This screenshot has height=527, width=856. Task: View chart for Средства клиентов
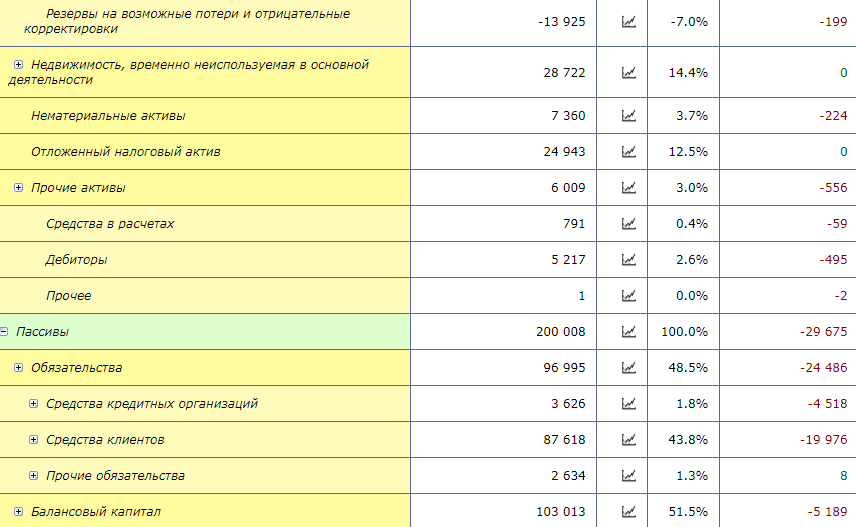(628, 440)
